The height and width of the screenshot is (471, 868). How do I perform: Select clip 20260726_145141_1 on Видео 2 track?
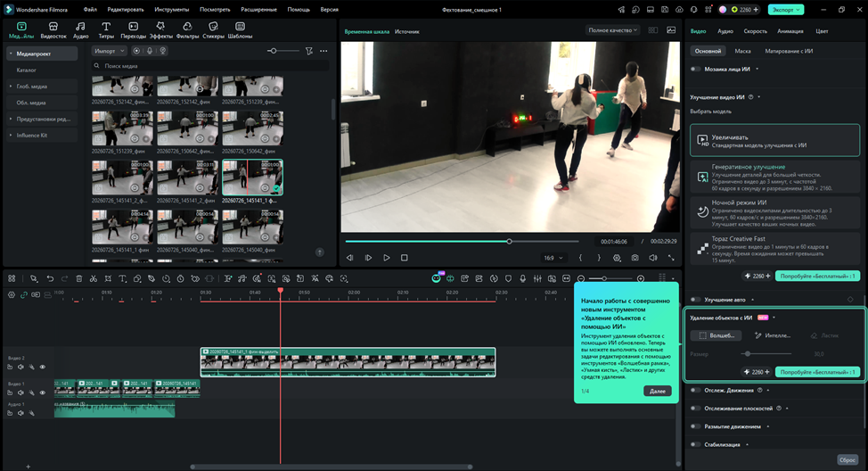pos(348,362)
